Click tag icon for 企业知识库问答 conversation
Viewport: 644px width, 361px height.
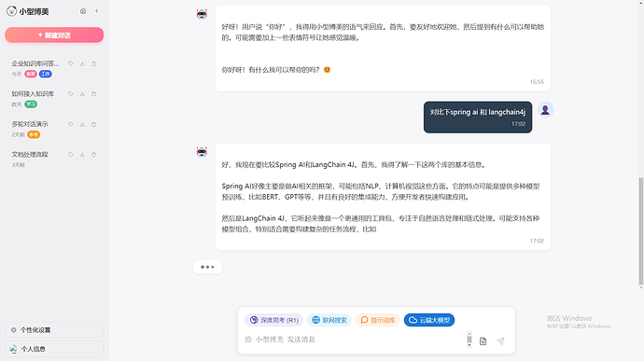71,63
